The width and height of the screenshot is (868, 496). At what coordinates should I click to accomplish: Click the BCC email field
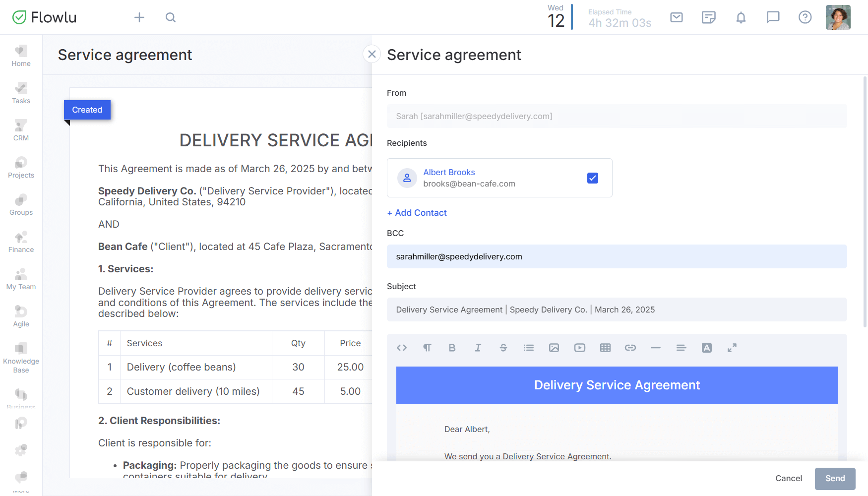617,256
